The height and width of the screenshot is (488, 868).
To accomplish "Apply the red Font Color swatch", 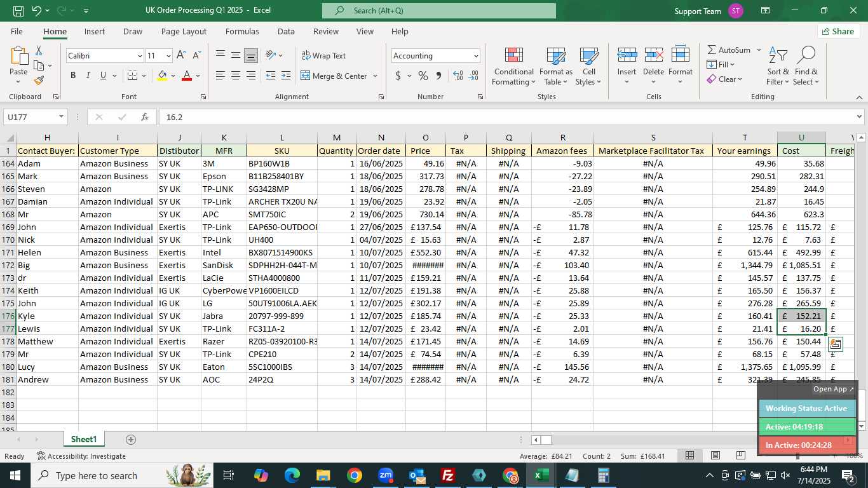I will pyautogui.click(x=187, y=76).
